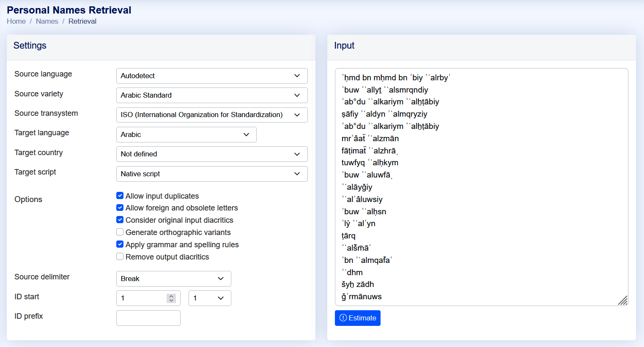Change the Source transystem selection
The image size is (644, 347).
tap(212, 115)
